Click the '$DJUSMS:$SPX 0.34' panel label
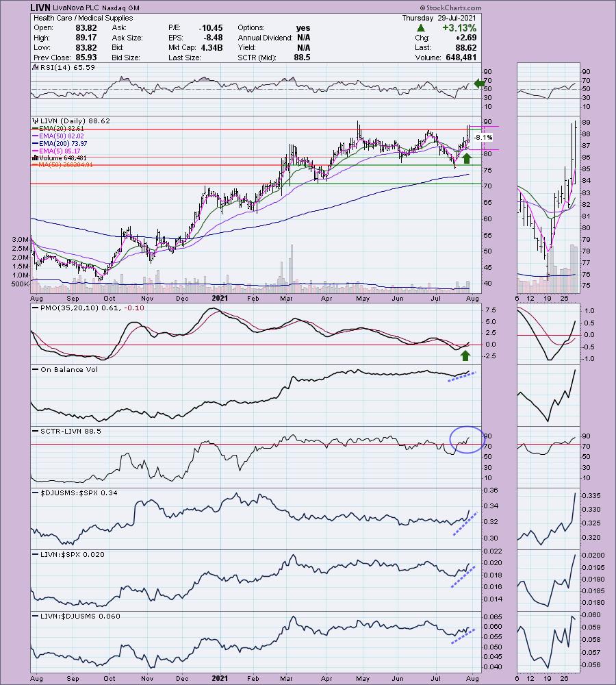 75,493
